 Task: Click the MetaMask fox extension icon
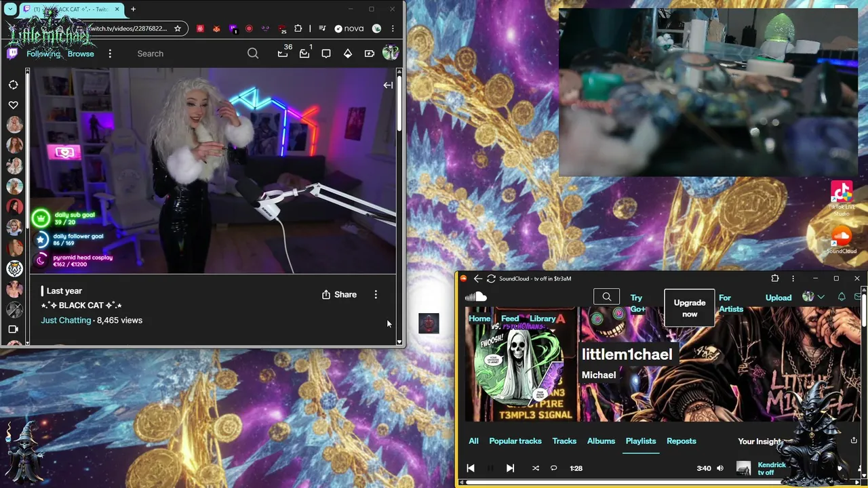click(216, 28)
